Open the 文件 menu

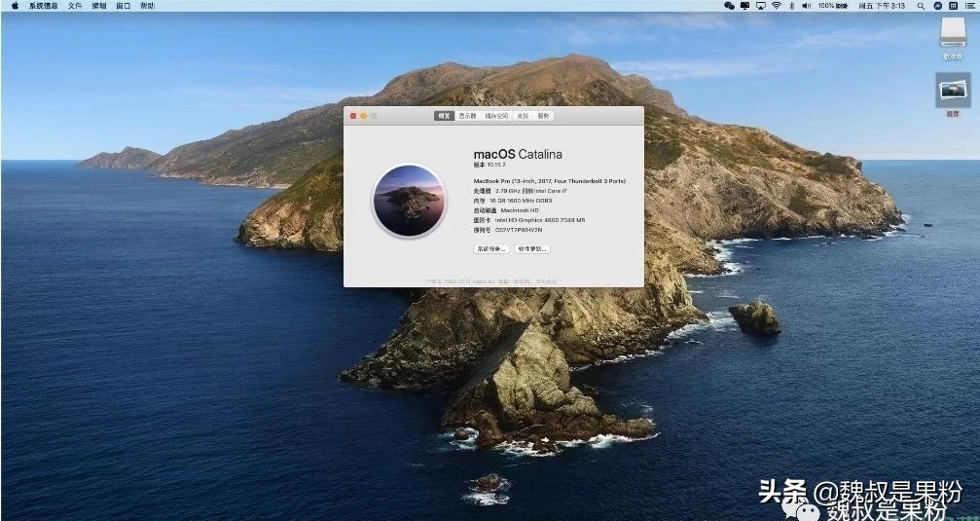point(75,6)
